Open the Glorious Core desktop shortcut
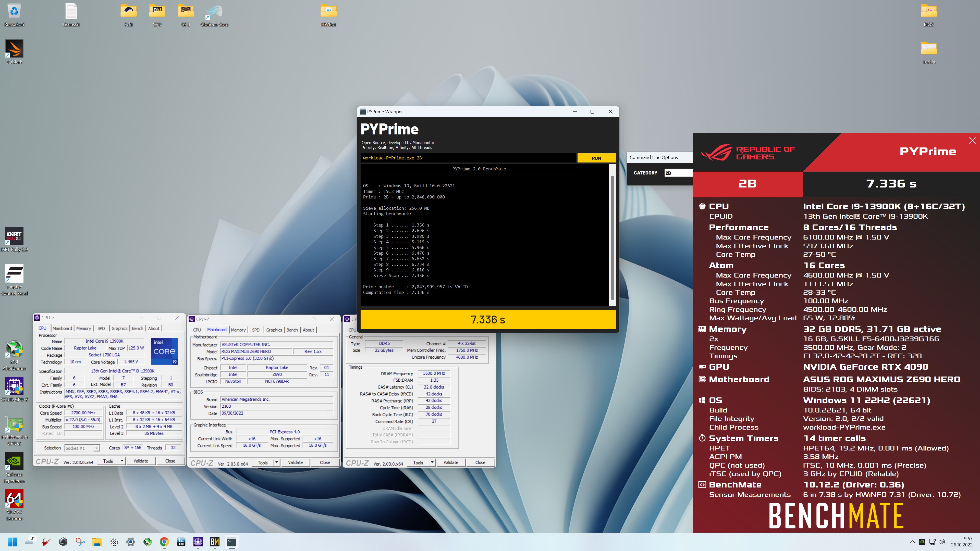The width and height of the screenshot is (980, 551). click(x=214, y=15)
